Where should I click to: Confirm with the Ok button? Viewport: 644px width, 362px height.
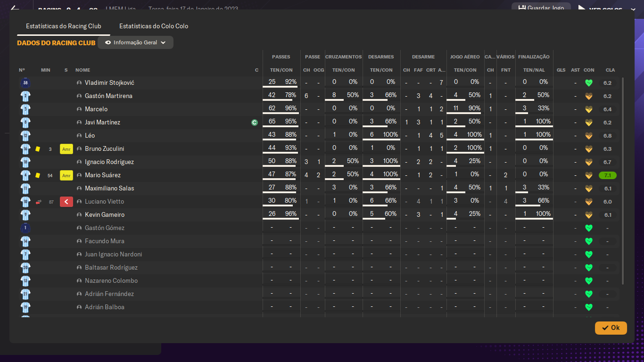coord(611,328)
